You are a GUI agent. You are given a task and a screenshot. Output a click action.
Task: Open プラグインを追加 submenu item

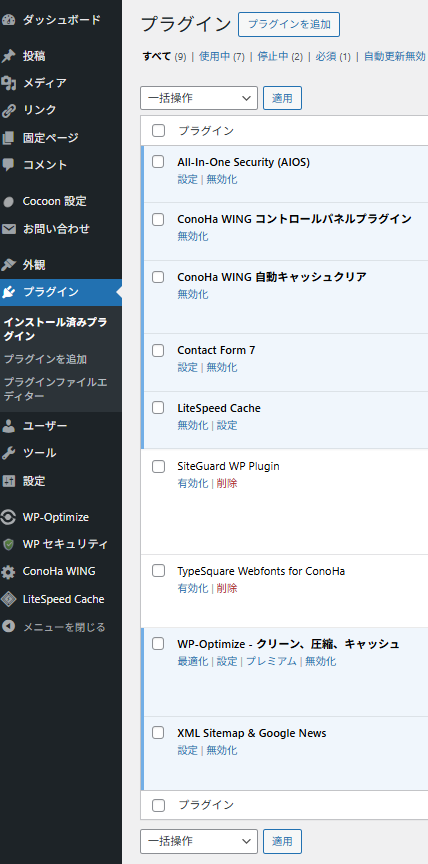point(45,359)
